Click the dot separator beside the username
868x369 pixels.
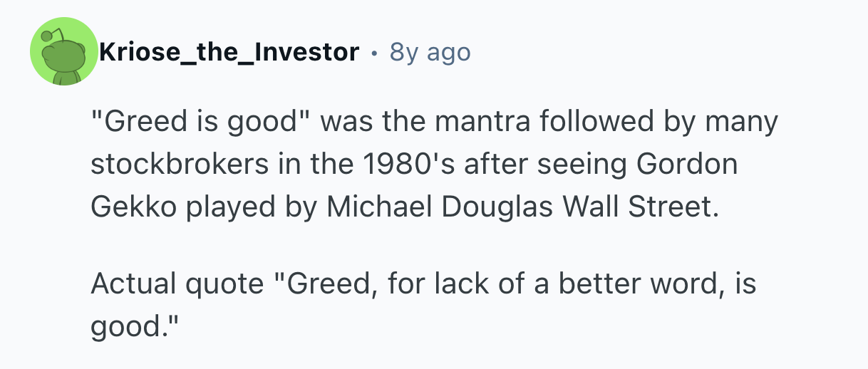click(374, 52)
